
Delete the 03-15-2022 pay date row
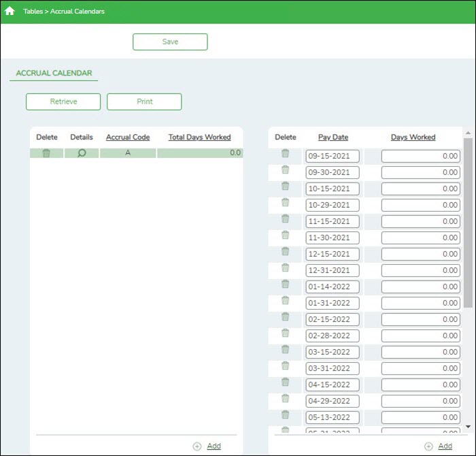(x=285, y=349)
